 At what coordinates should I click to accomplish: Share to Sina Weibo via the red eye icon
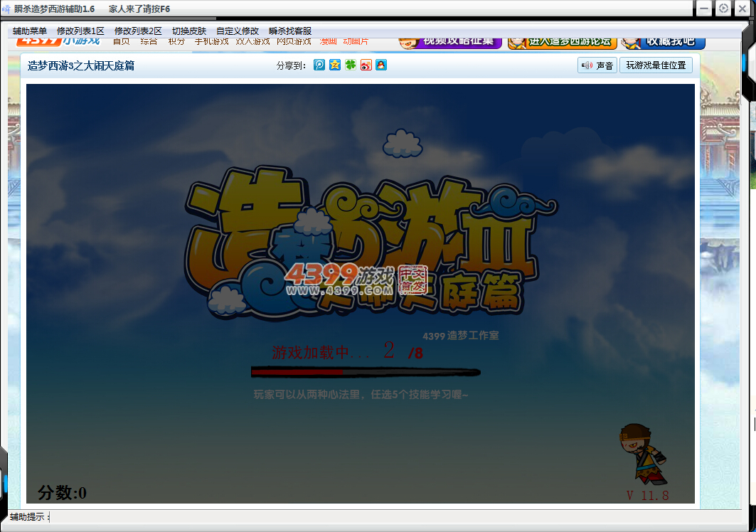[x=366, y=65]
